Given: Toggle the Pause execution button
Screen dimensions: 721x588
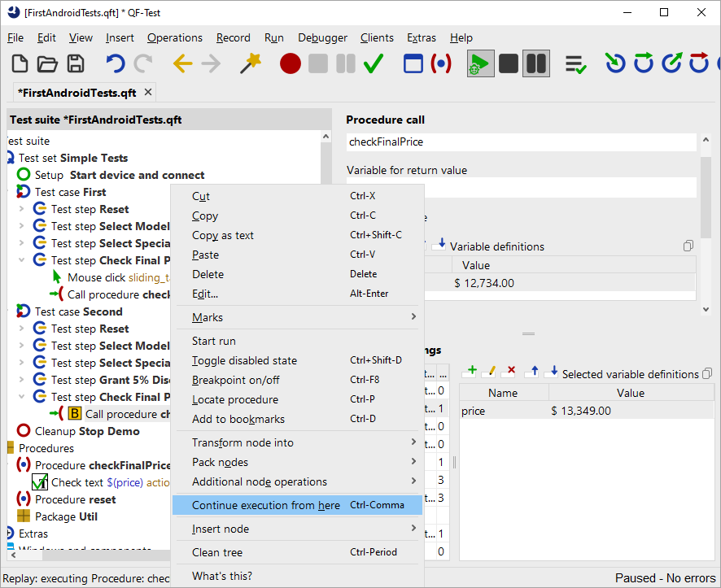Looking at the screenshot, I should click(x=535, y=63).
